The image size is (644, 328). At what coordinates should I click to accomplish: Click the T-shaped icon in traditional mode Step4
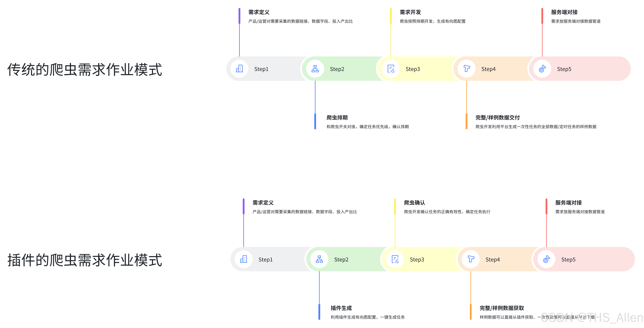pyautogui.click(x=466, y=69)
